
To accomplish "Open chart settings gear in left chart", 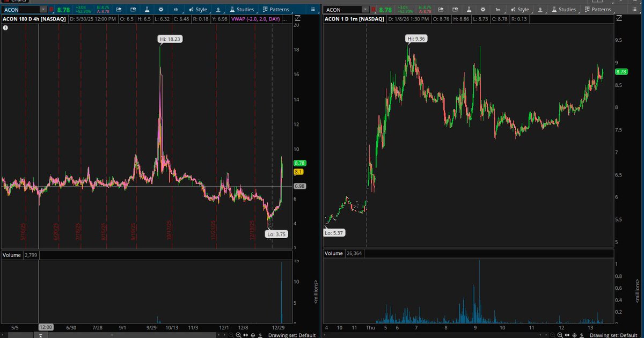I will [x=160, y=10].
